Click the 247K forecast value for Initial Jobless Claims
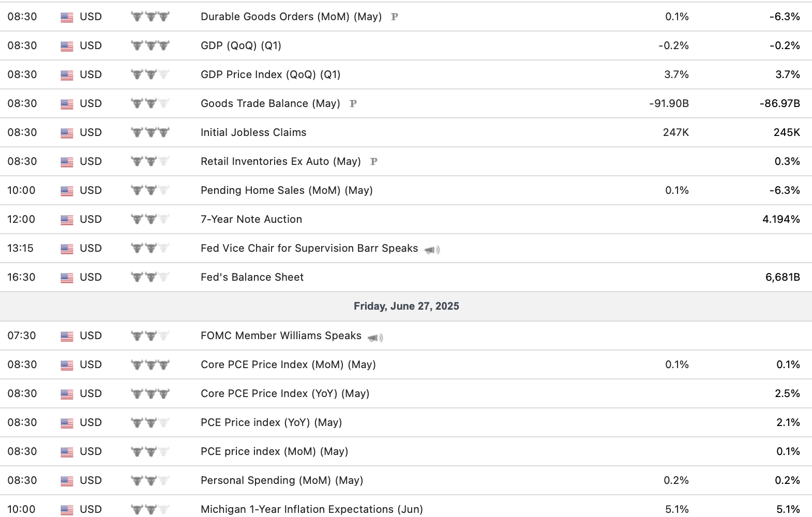The image size is (812, 517). click(x=675, y=132)
